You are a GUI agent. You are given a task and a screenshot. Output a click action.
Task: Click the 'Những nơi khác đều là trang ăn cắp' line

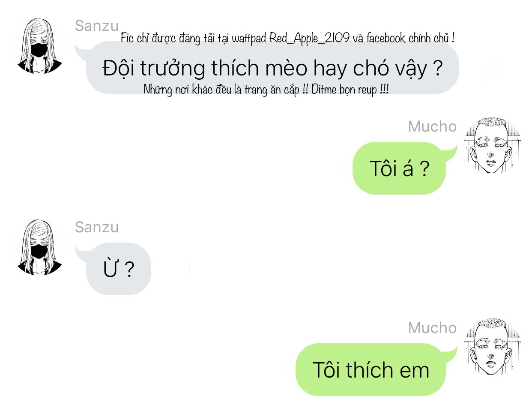(266, 90)
